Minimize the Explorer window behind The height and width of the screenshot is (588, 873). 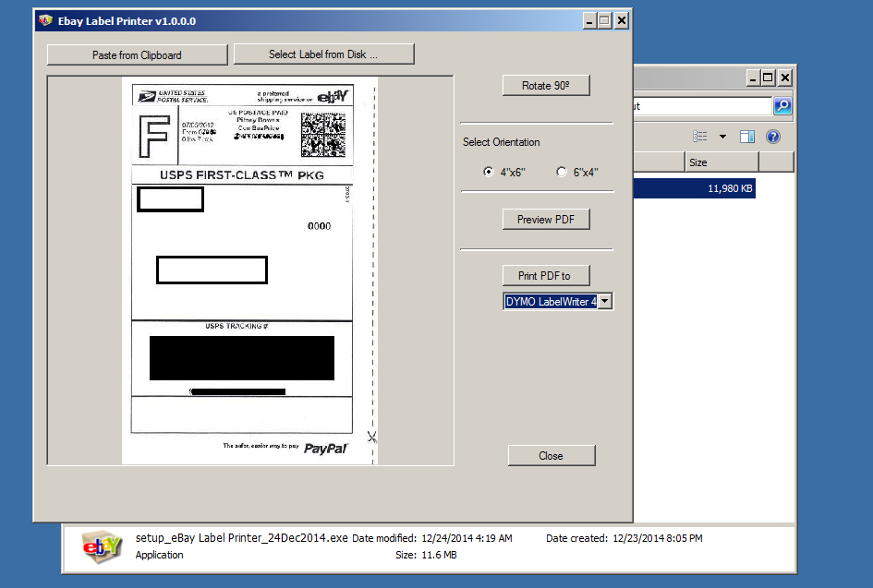(x=753, y=78)
